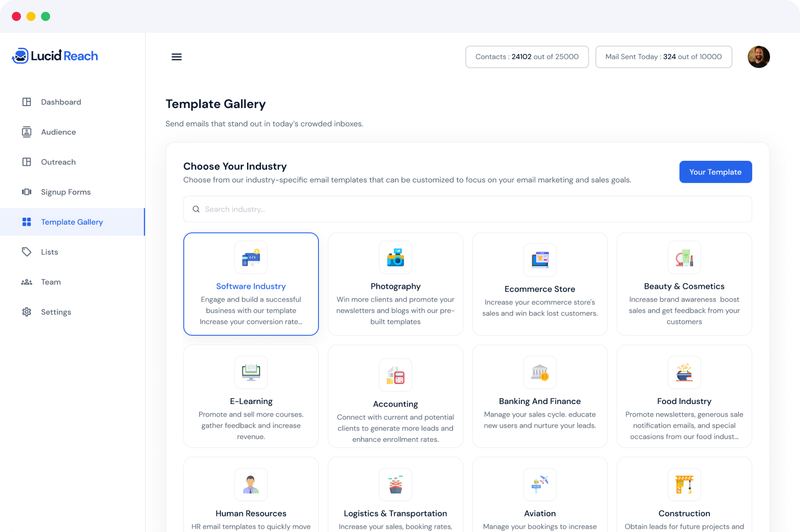Go to the Audience section

coord(58,132)
